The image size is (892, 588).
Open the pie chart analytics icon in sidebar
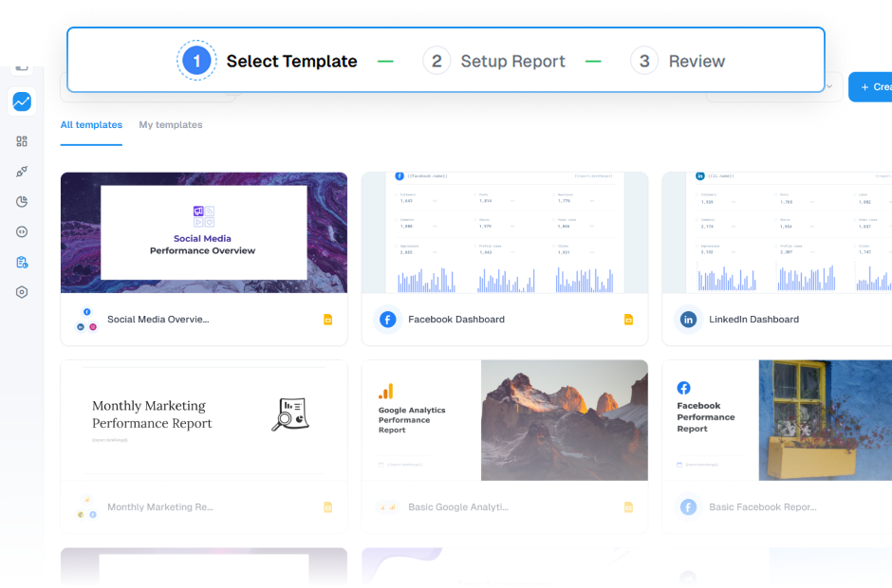[21, 201]
